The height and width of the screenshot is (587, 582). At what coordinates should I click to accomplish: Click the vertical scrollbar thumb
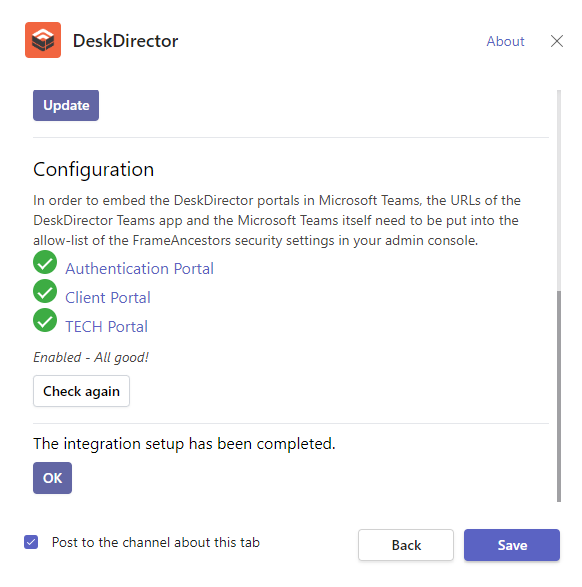point(559,396)
